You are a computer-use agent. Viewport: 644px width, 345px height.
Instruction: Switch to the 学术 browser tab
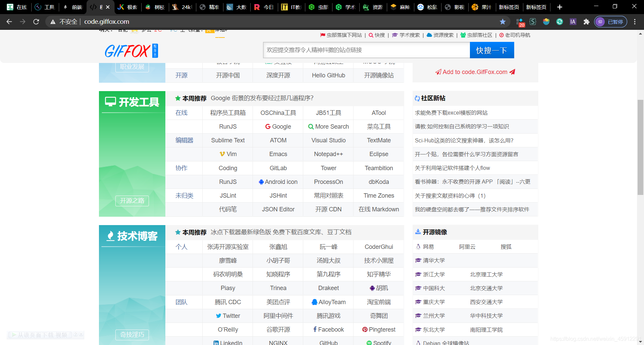pos(346,7)
